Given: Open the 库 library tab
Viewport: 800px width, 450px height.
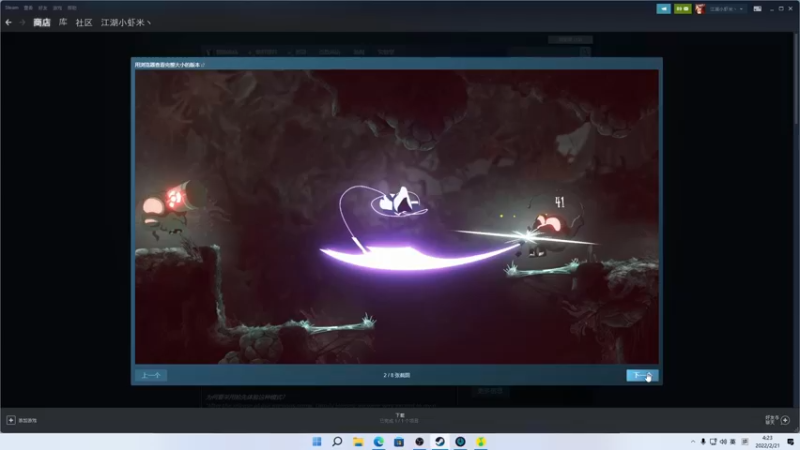Looking at the screenshot, I should point(63,22).
